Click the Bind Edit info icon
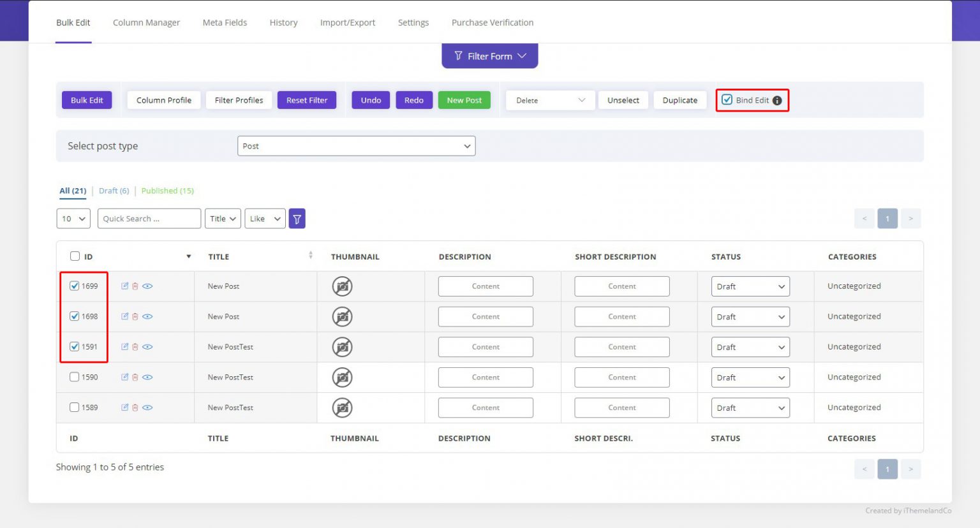 777,99
